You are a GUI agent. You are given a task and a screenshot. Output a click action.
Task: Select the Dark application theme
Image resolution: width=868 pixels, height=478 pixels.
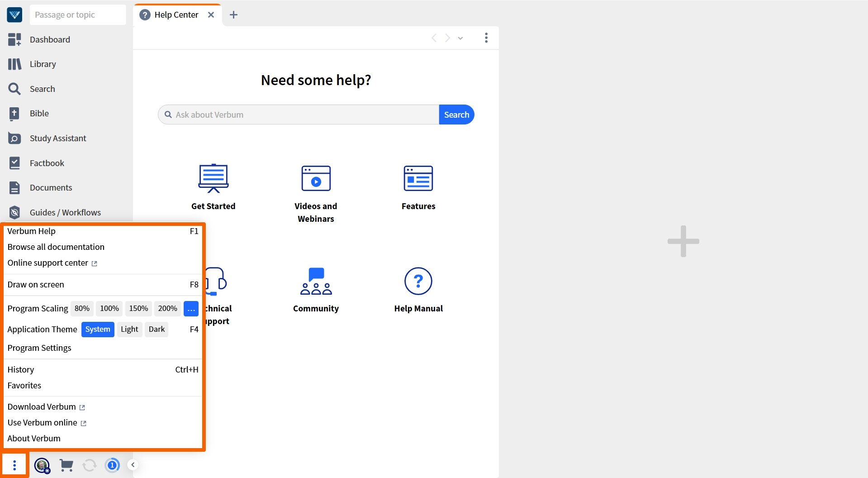[157, 330]
